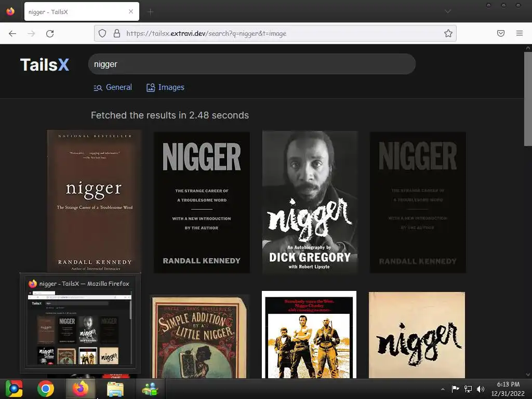This screenshot has height=399, width=532.
Task: Open the colorful start menu icon in taskbar
Action: tap(14, 389)
